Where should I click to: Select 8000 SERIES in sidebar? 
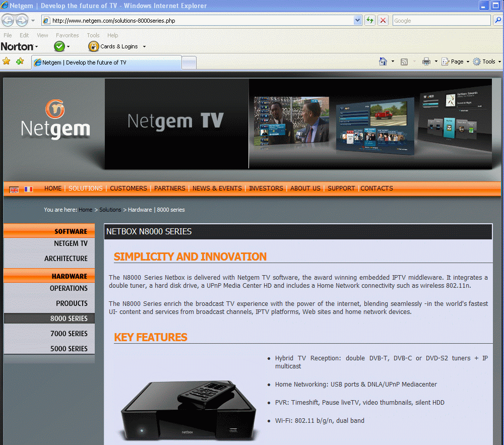click(49, 319)
